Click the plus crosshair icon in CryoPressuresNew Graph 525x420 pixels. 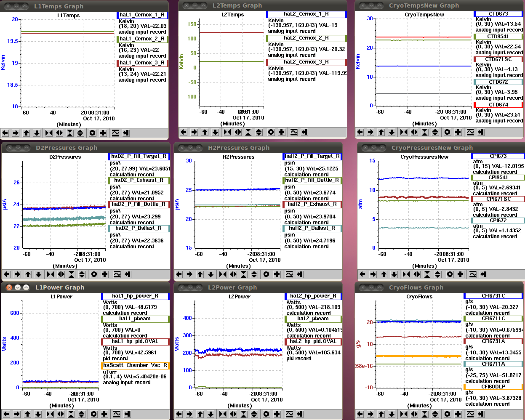(x=461, y=274)
